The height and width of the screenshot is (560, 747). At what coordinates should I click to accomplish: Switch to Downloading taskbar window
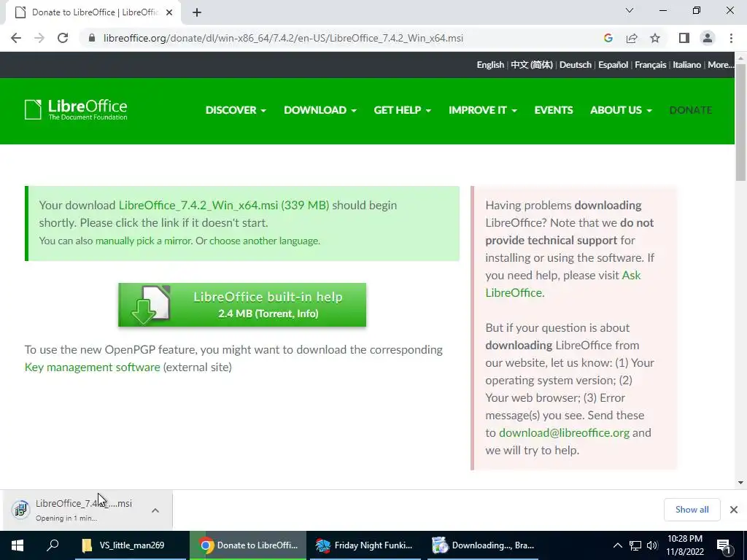coord(483,545)
